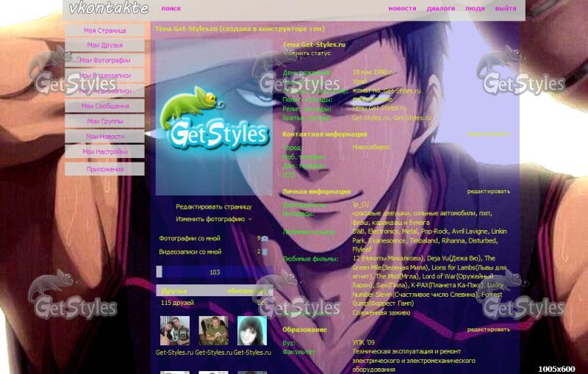588x374 pixels.
Task: Click the city value Новосибирск
Action: (x=371, y=147)
